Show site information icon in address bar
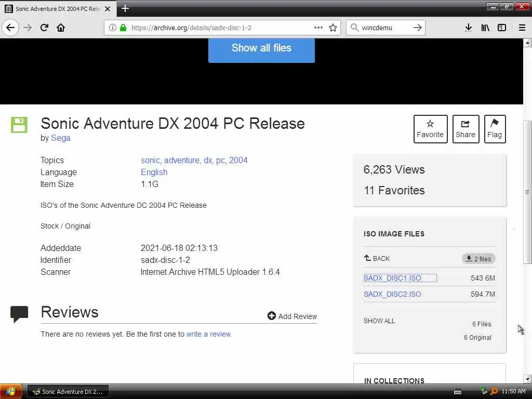This screenshot has height=399, width=532. [x=112, y=28]
